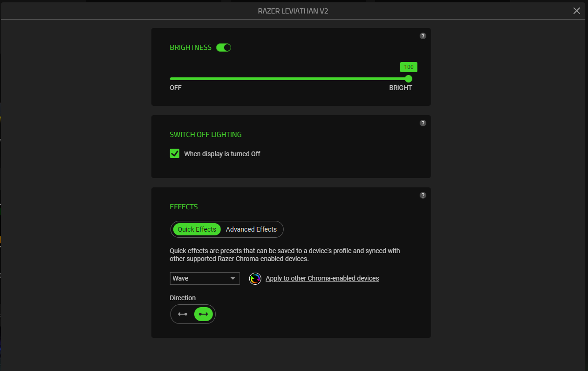Uncheck 'When display is turned Off'
The image size is (588, 371).
175,153
